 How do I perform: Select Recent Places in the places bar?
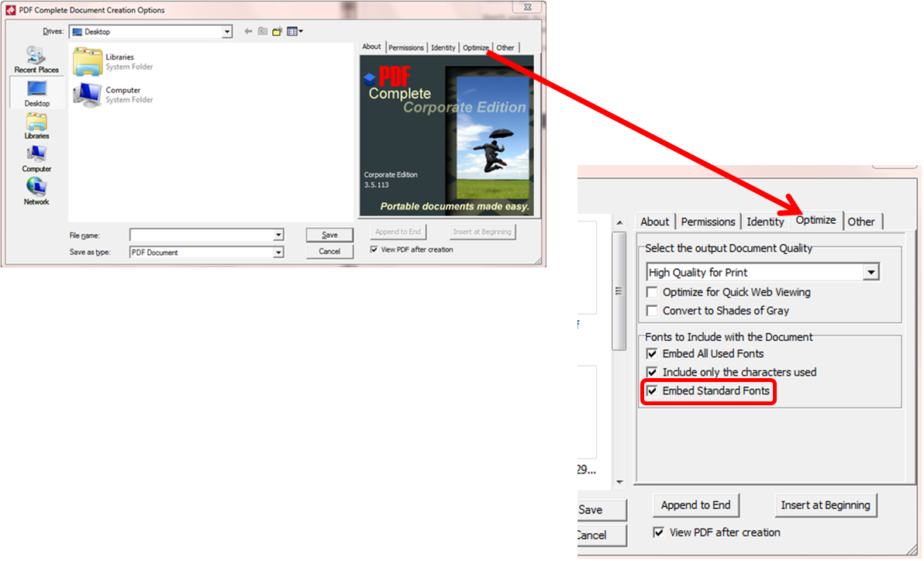point(36,60)
